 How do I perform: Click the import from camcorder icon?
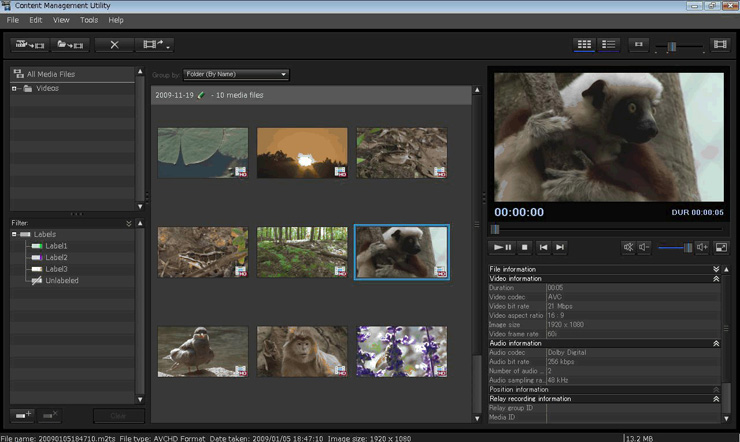[x=30, y=45]
